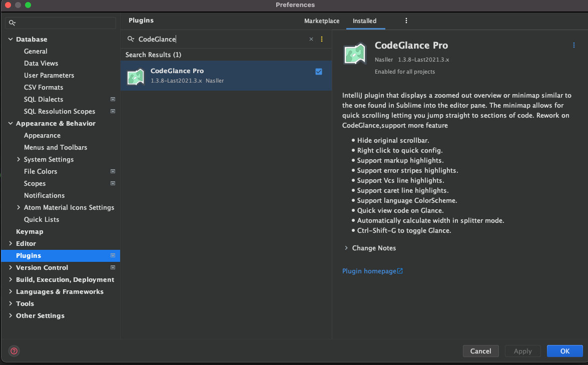Viewport: 588px width, 365px height.
Task: Collapse Appearance & Behavior section
Action: click(11, 123)
